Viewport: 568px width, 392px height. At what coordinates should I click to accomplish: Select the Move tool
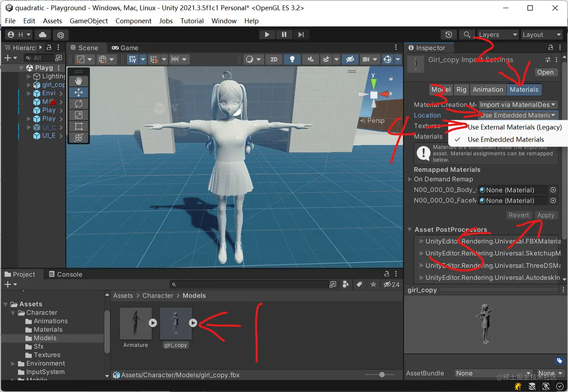click(x=79, y=92)
